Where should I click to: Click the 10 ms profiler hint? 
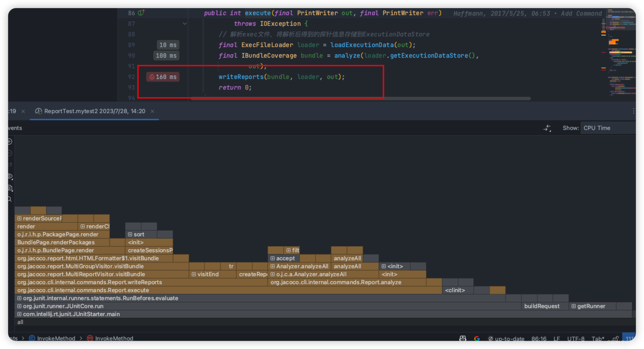click(x=168, y=45)
